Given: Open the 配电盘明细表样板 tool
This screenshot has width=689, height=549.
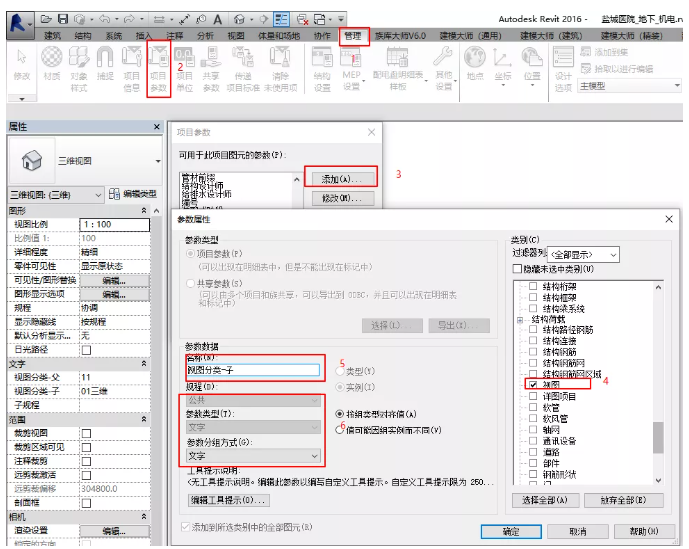Looking at the screenshot, I should [x=398, y=69].
